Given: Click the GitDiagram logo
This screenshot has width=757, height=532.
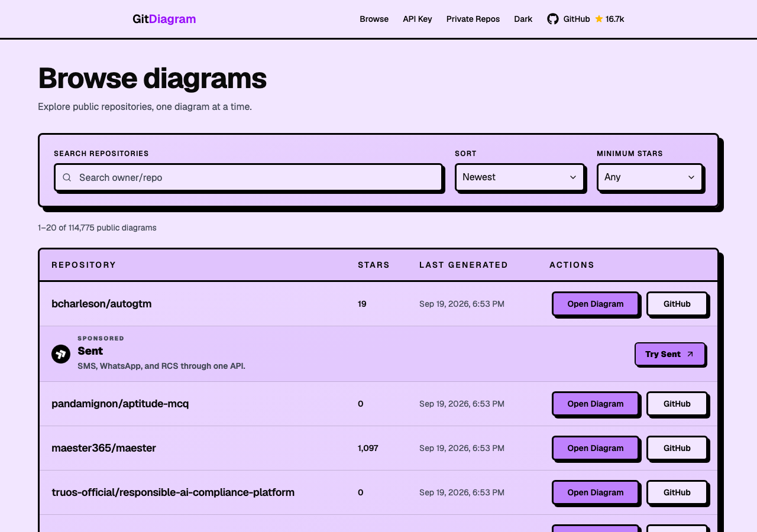Looking at the screenshot, I should pos(164,19).
